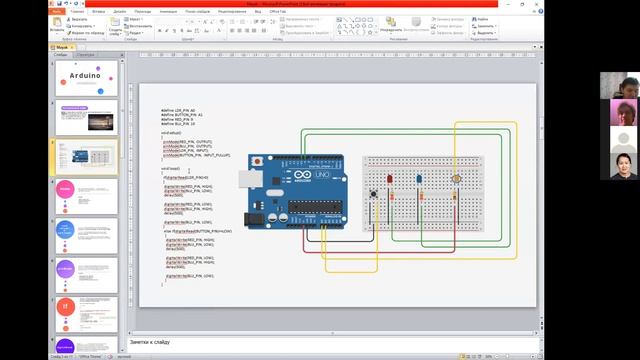This screenshot has height=360, width=640.
Task: Click Clear Formatting eraser icon
Action: [222, 22]
